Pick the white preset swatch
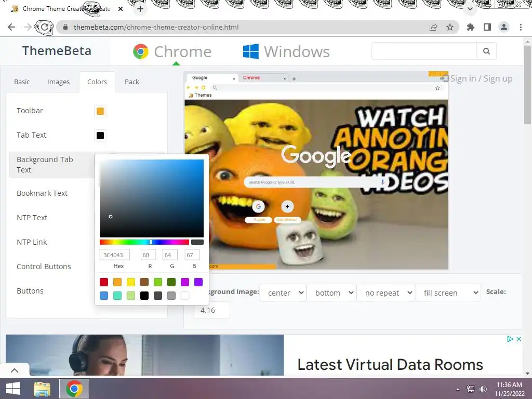The height and width of the screenshot is (399, 532). click(185, 296)
